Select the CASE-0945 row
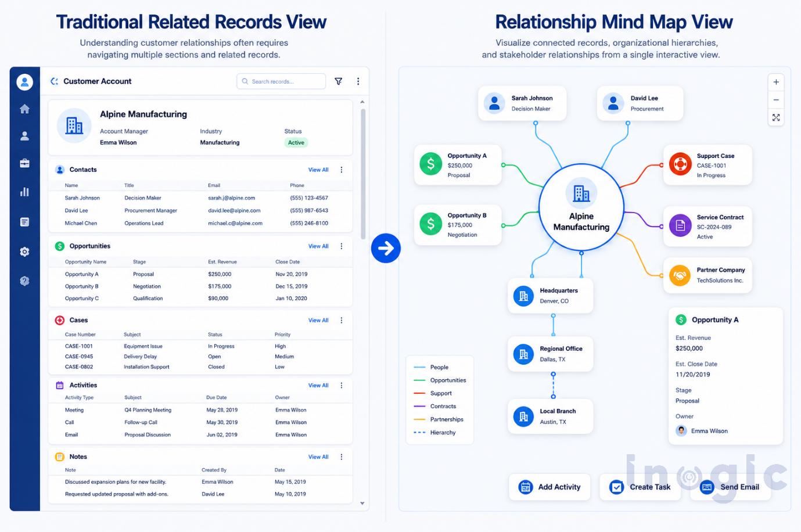The height and width of the screenshot is (532, 801). [x=200, y=357]
